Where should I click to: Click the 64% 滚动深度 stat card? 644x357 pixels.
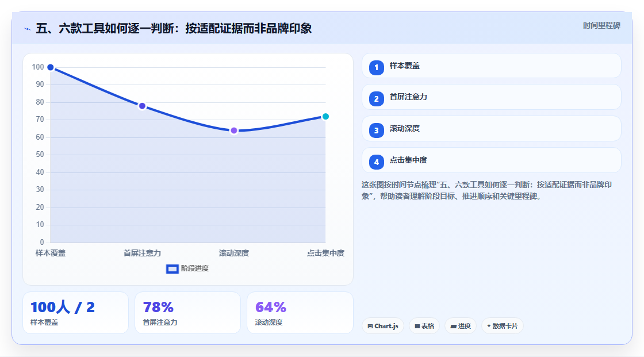(300, 313)
